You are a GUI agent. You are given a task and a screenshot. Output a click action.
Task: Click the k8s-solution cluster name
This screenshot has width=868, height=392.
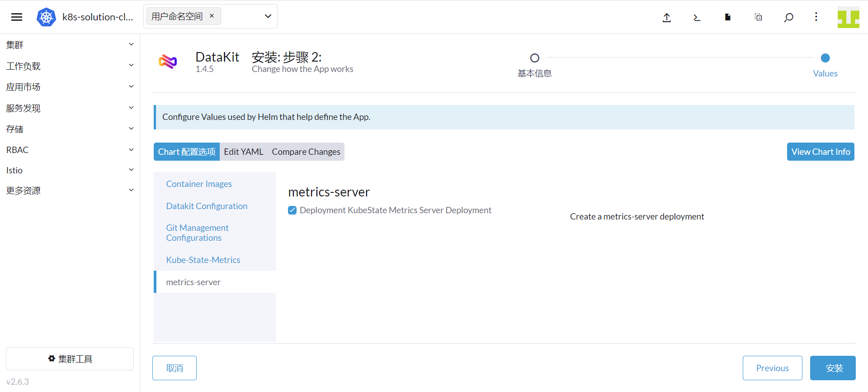pos(98,17)
